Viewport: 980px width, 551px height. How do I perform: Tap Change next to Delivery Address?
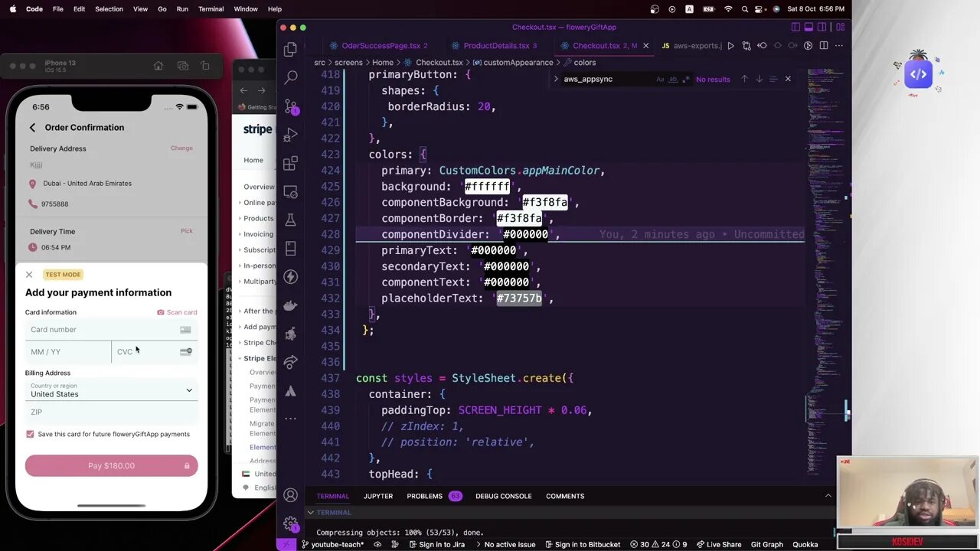coord(181,148)
